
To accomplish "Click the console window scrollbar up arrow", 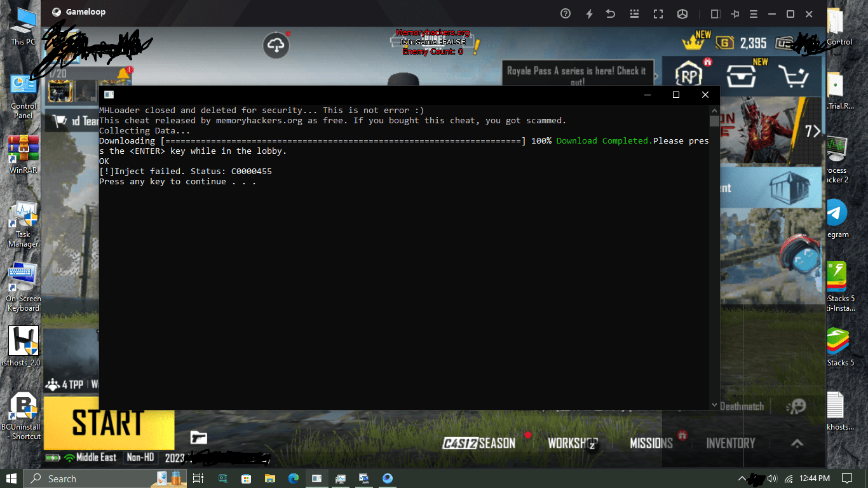I will (714, 109).
